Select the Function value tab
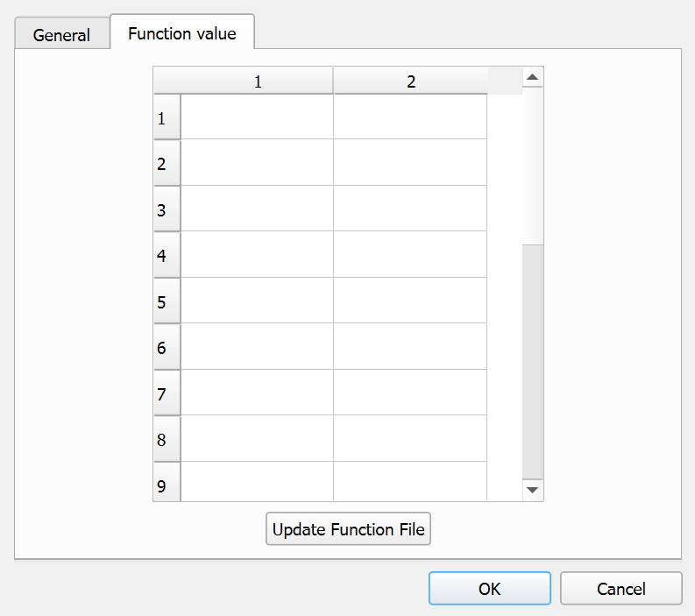This screenshot has width=695, height=616. (181, 33)
